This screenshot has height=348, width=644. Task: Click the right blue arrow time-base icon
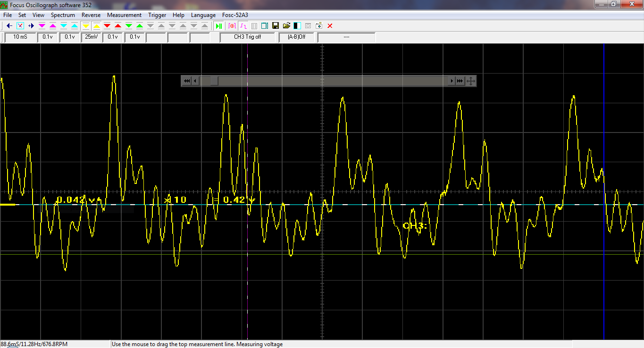click(x=31, y=25)
